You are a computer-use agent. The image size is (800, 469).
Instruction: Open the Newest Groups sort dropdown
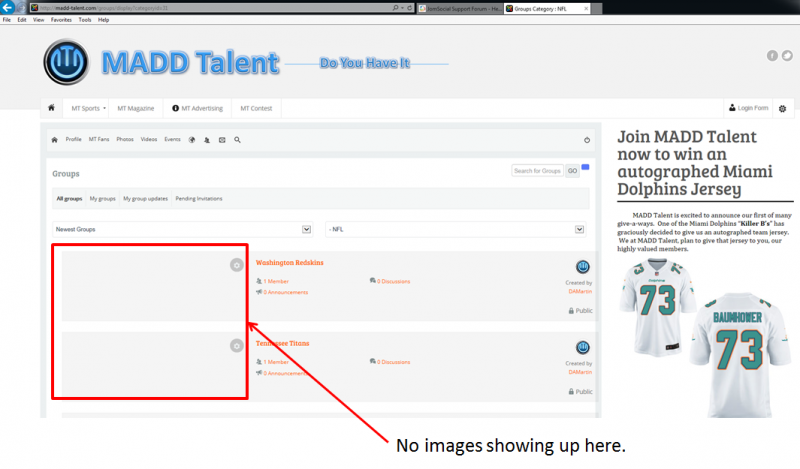pyautogui.click(x=182, y=229)
